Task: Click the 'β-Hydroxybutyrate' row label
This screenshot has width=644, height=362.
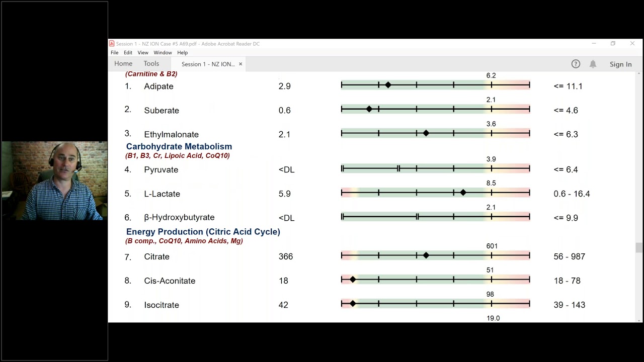Action: pyautogui.click(x=179, y=218)
